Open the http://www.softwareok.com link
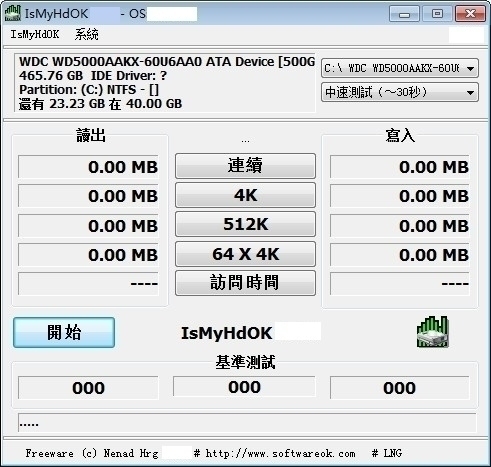 [280, 453]
